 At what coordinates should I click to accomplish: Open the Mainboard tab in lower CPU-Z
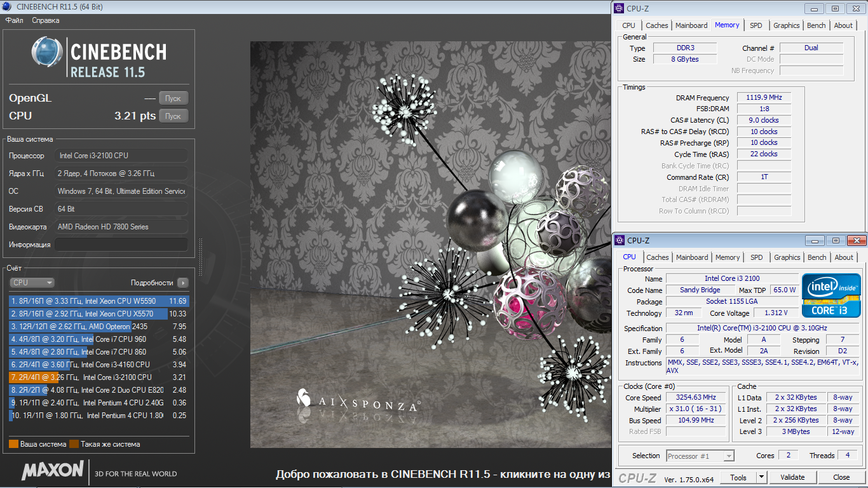click(x=692, y=257)
